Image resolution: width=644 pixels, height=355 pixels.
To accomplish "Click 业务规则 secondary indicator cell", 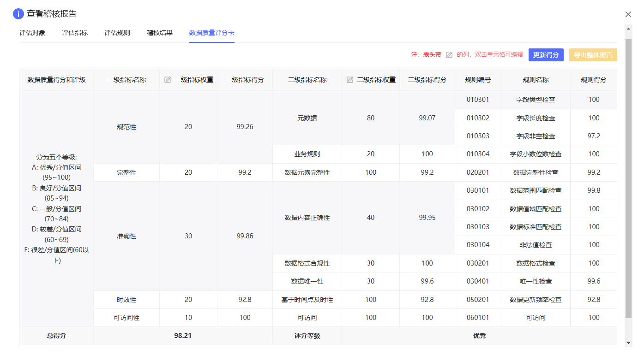I will (x=307, y=154).
